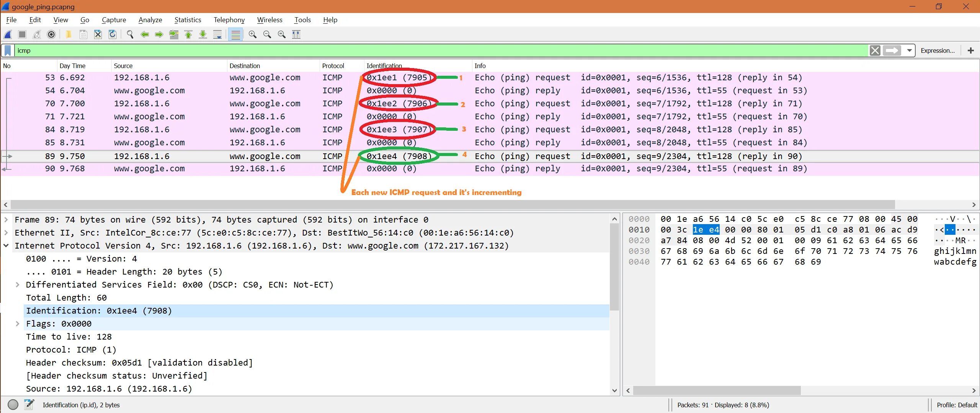Open display filter history dropdown arrow
Image resolution: width=980 pixels, height=413 pixels.
pyautogui.click(x=909, y=50)
